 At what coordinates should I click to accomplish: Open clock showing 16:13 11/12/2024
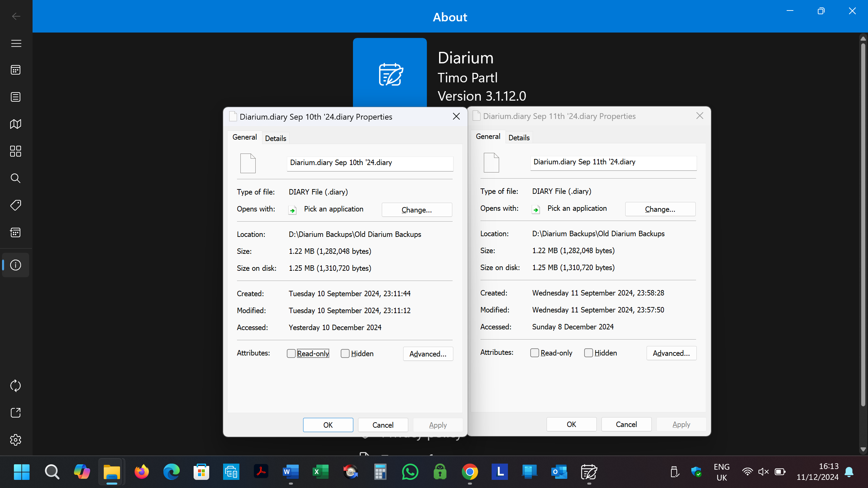[817, 472]
